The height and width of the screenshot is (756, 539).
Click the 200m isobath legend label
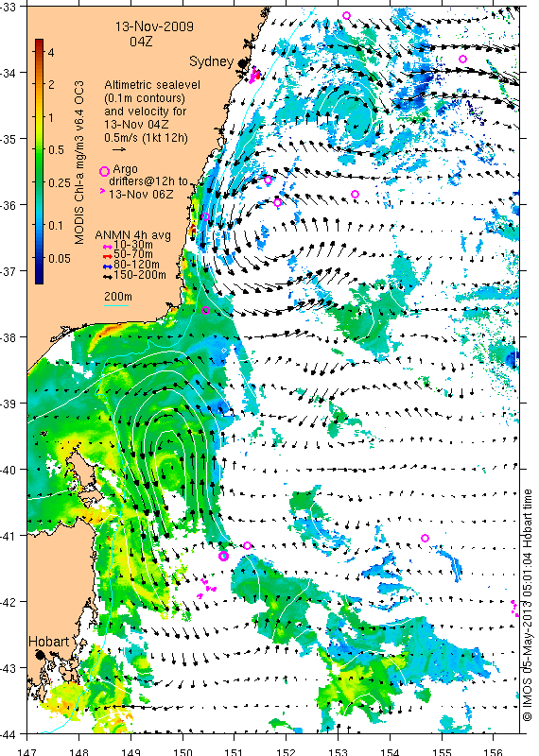pos(118,297)
